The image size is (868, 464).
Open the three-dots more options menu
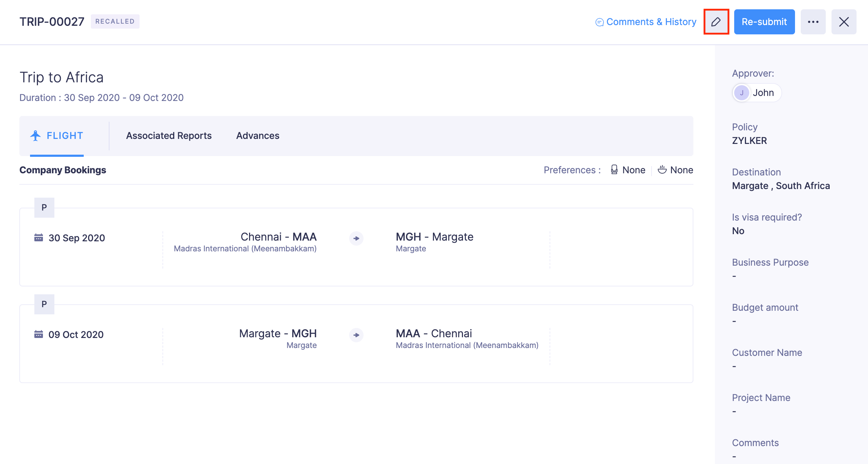[813, 22]
